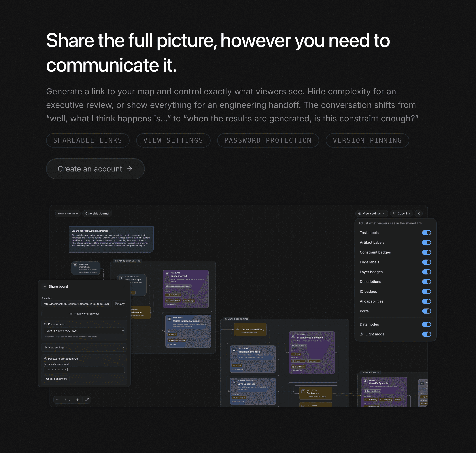The image size is (476, 453).
Task: Zoom in using the plus icon
Action: [78, 400]
